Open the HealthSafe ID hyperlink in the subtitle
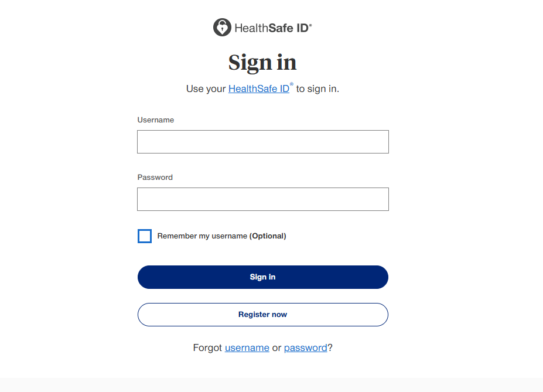Screen dimensions: 543x392 pyautogui.click(x=258, y=88)
